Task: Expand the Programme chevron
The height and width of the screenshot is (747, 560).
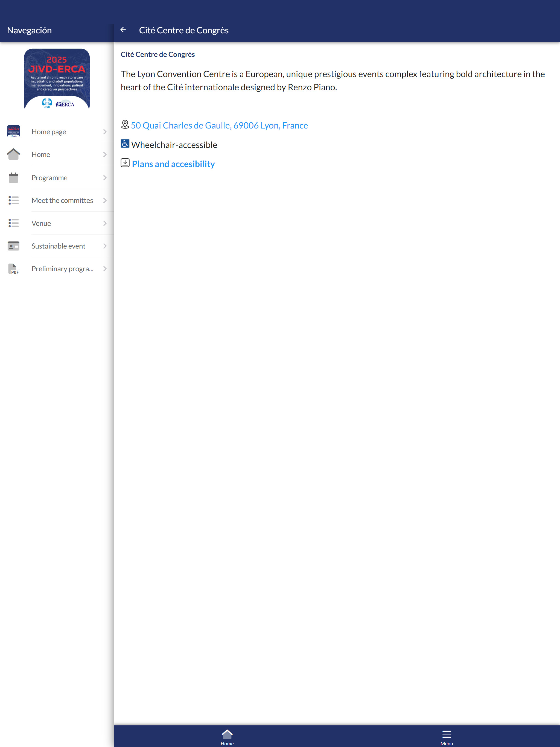Action: [x=105, y=178]
